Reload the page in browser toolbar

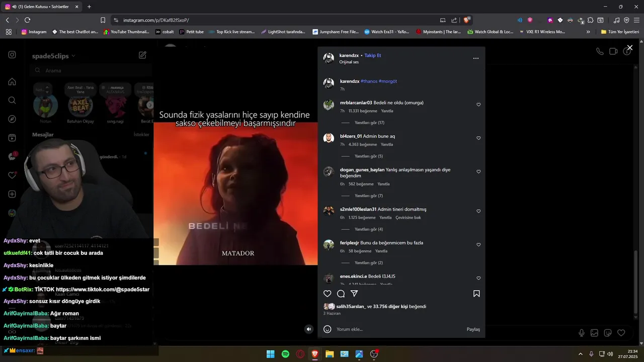27,20
